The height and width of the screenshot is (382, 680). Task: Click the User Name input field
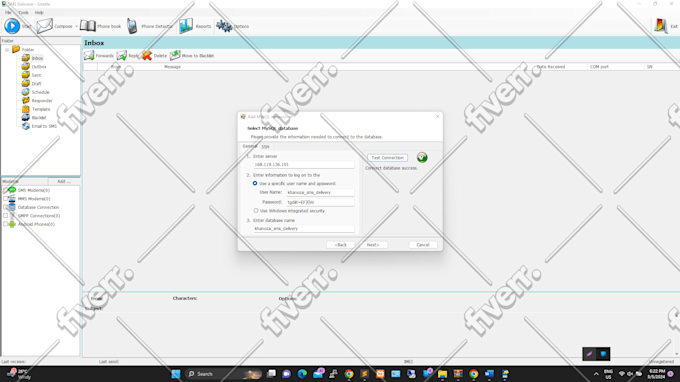click(x=320, y=193)
